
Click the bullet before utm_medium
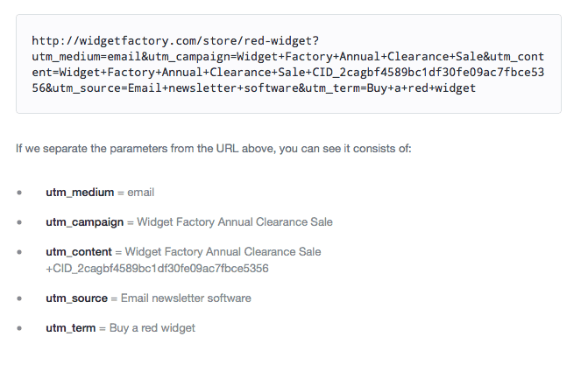click(x=19, y=193)
